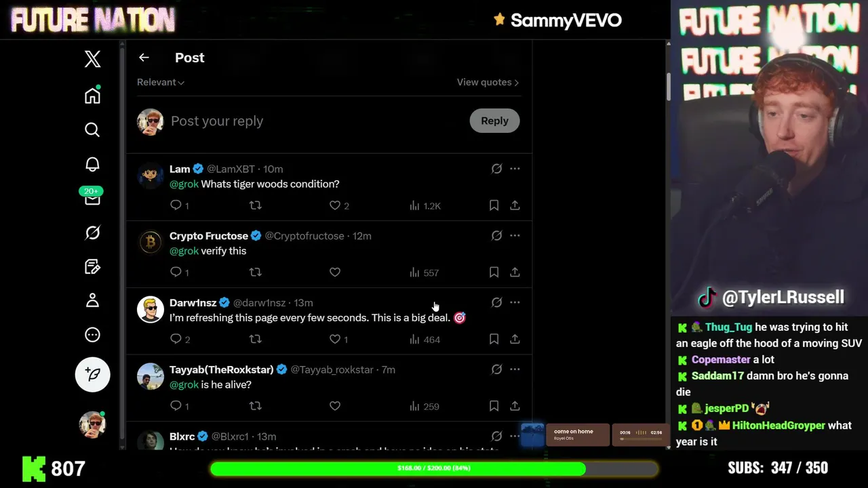Open the More circle menu in sidebar
Screen dimensions: 868x488
tap(92, 335)
